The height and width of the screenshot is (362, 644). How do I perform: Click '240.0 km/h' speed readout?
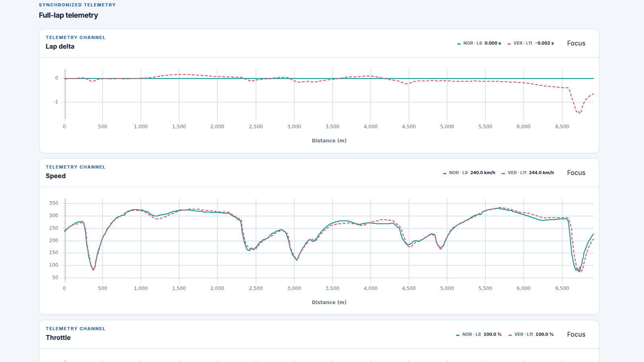tap(483, 173)
